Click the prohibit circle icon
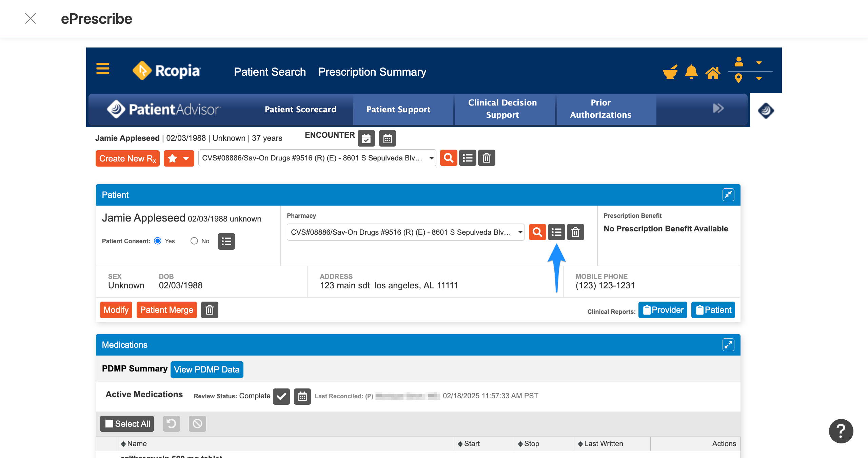 (197, 424)
